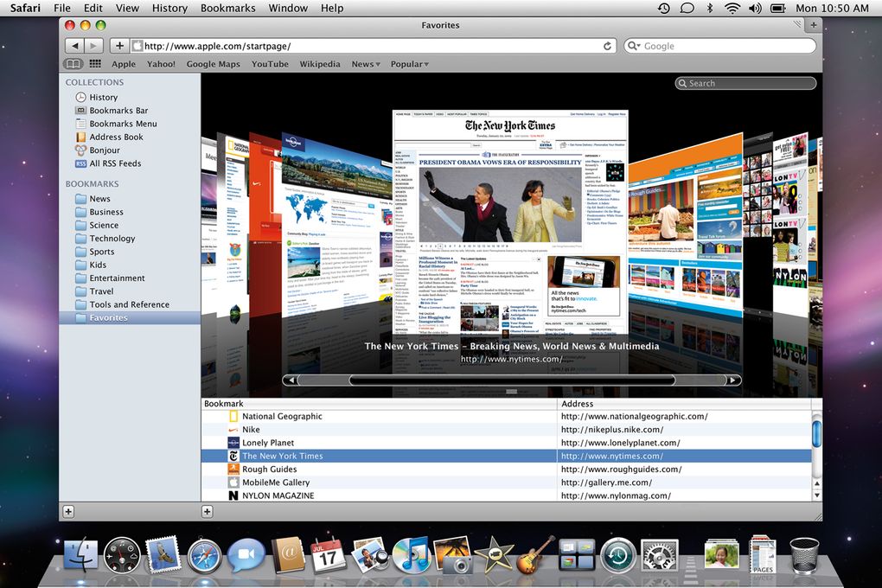Viewport: 882px width, 588px height.
Task: Open the Window menu
Action: (x=288, y=8)
